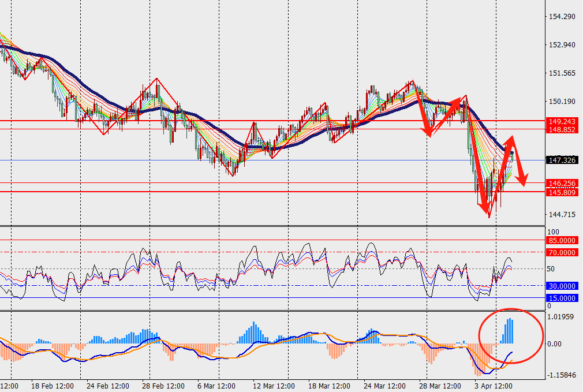The image size is (583, 392).
Task: Click the 154.290 value on price axis
Action: click(x=562, y=17)
